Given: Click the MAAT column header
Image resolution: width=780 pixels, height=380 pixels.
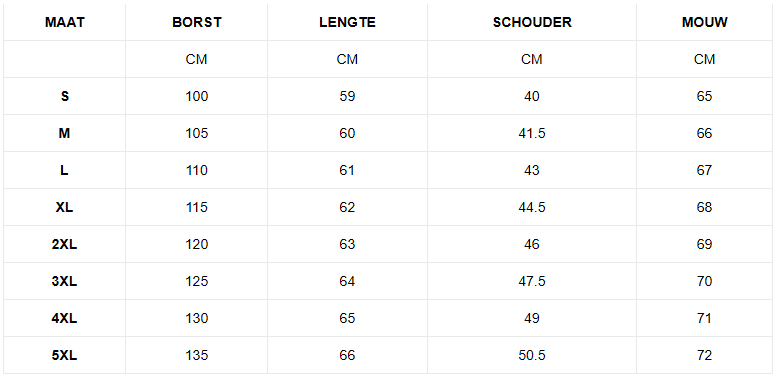Looking at the screenshot, I should 65,22.
